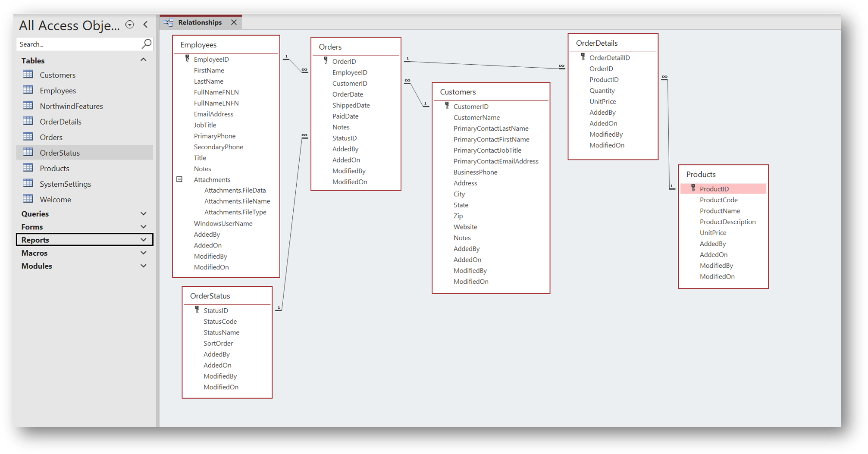Image resolution: width=868 pixels, height=454 pixels.
Task: Expand the Macros group
Action: click(x=144, y=253)
